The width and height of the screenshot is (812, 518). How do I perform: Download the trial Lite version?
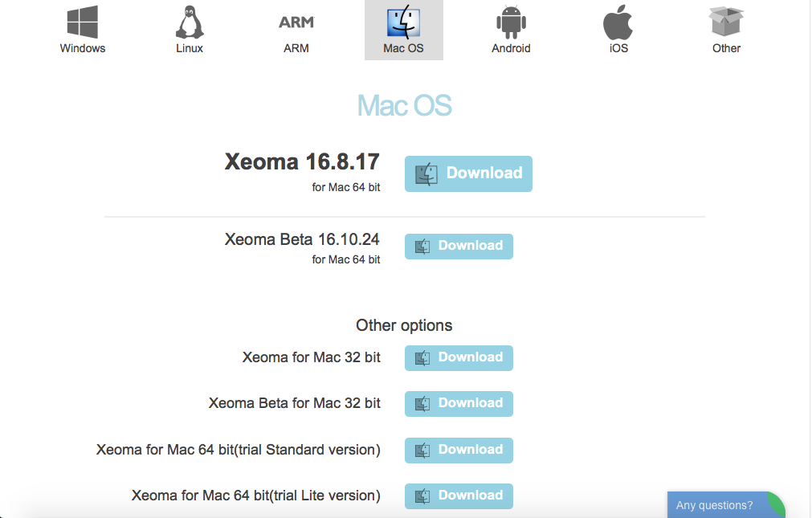click(459, 496)
